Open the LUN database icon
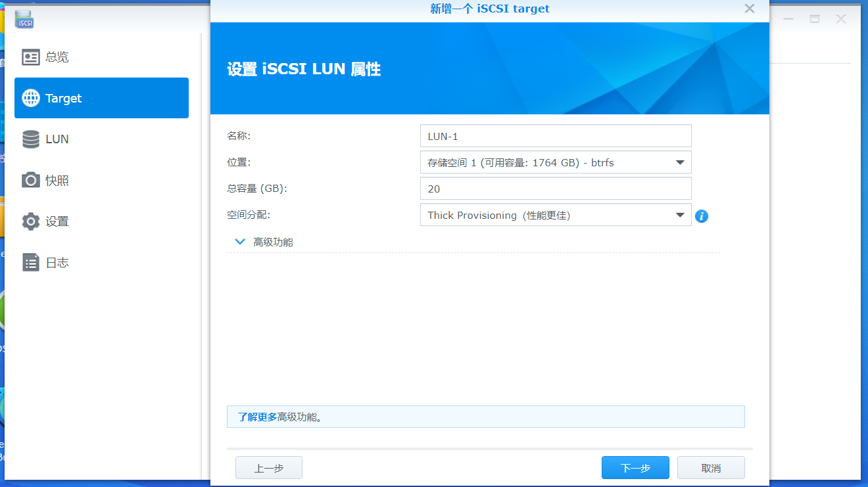This screenshot has height=487, width=868. point(31,139)
